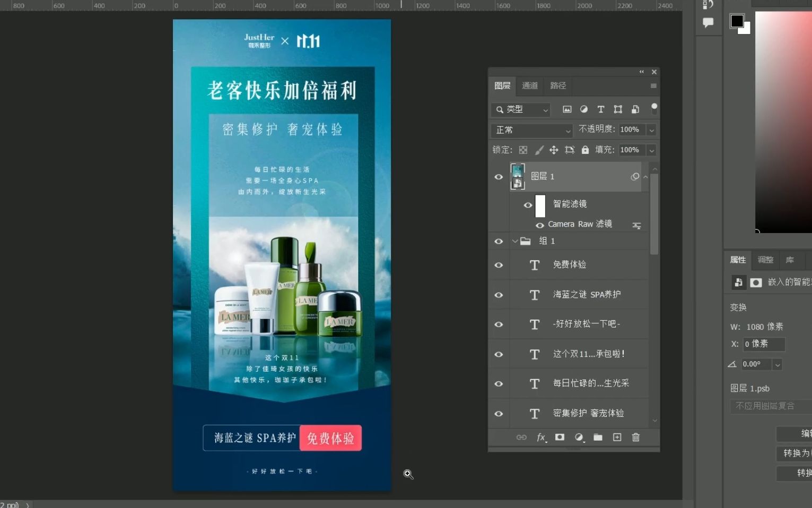Filter layers by pixel layer icon
This screenshot has width=812, height=508.
pyautogui.click(x=567, y=109)
